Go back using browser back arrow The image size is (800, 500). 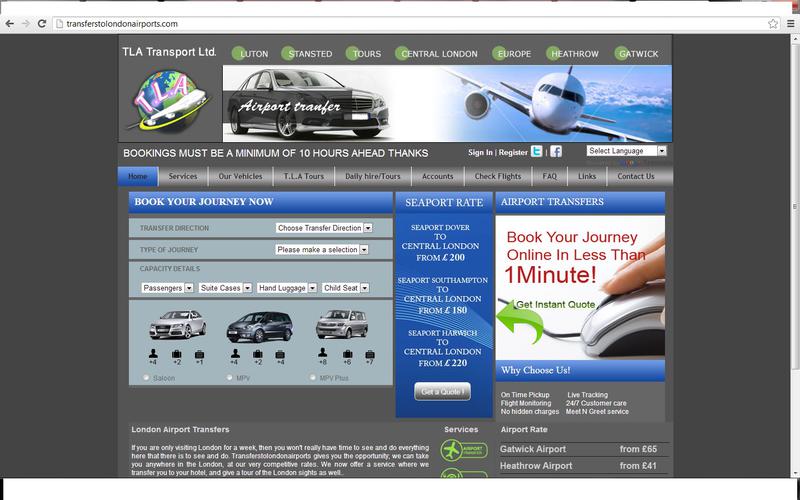[x=9, y=23]
